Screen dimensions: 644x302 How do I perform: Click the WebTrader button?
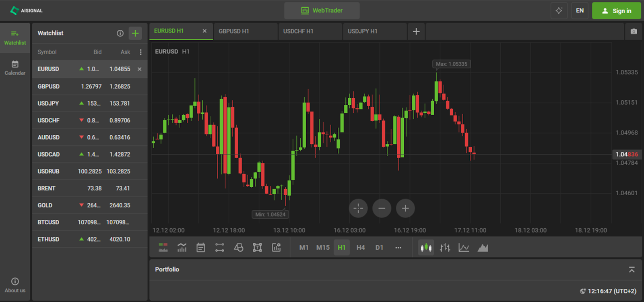point(322,10)
